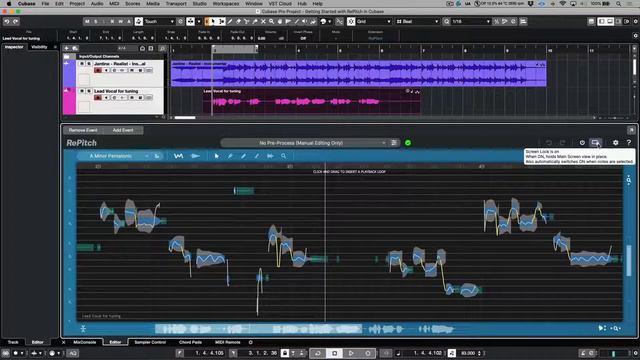Toggle RePitch Screen Lock icon
Viewport: 640px width, 360px height.
596,142
